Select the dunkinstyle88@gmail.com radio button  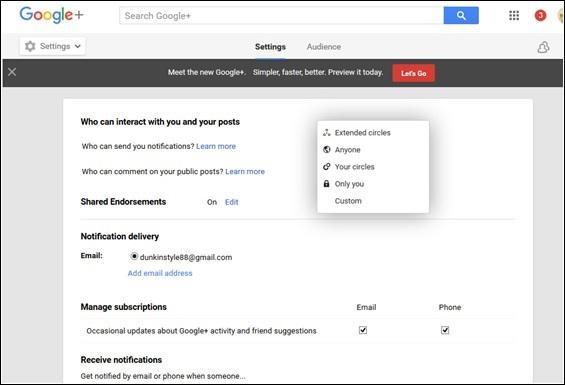(x=134, y=256)
